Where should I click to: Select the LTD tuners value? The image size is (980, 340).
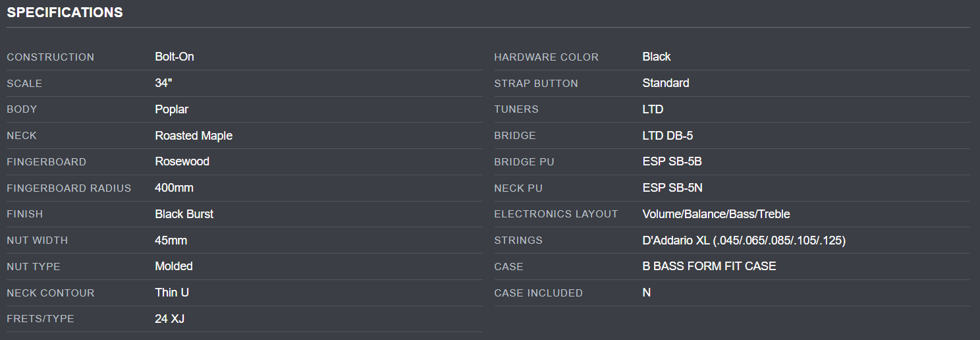coord(653,109)
